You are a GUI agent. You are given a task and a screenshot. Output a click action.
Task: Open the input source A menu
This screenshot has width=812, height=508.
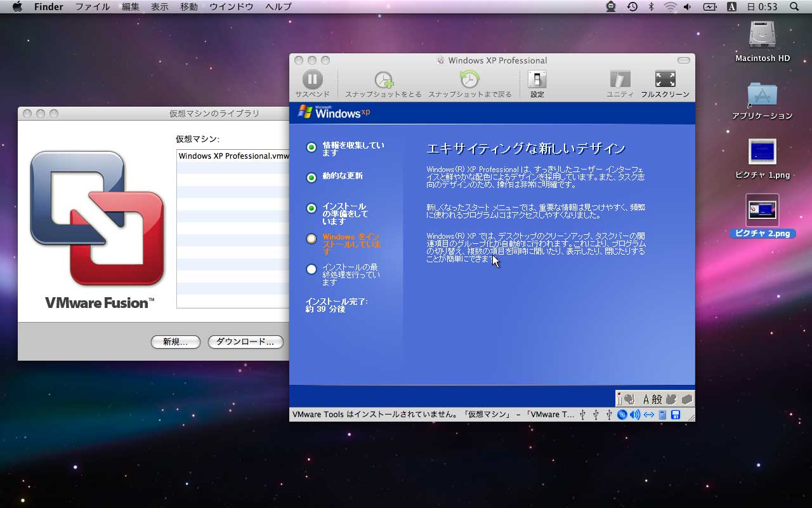point(731,6)
